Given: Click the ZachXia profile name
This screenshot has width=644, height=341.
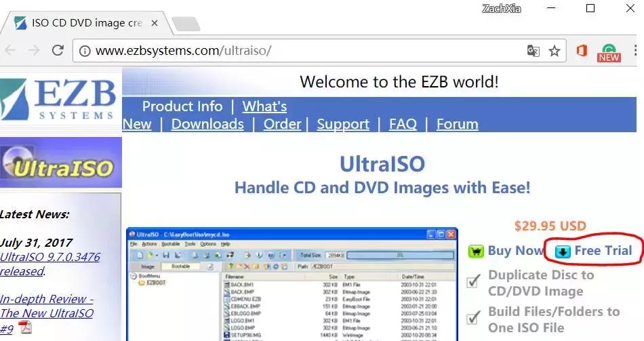Looking at the screenshot, I should [x=502, y=9].
